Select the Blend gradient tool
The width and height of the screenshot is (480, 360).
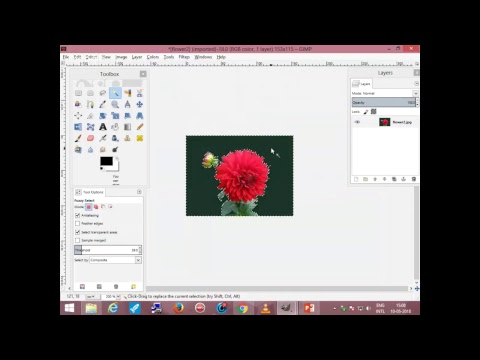pyautogui.click(x=127, y=127)
